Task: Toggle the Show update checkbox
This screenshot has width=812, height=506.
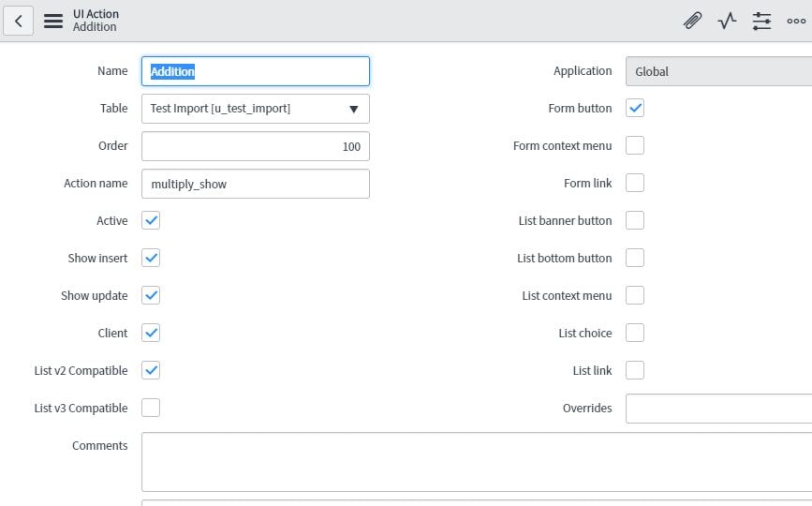Action: coord(151,295)
